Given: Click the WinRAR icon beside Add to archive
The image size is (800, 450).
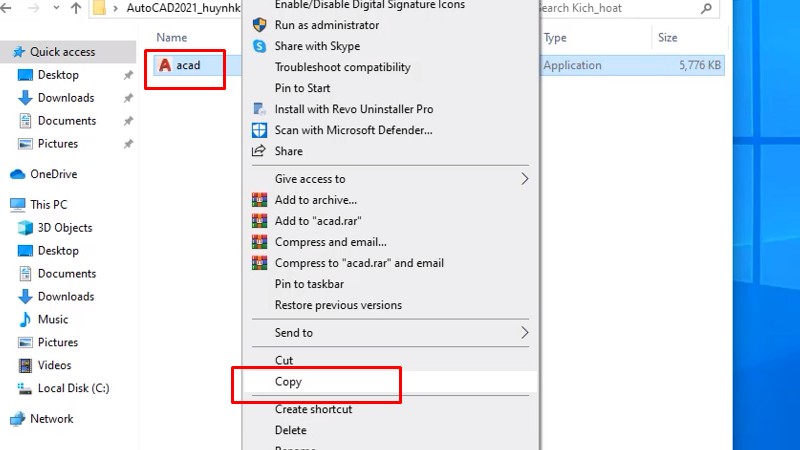Looking at the screenshot, I should [x=259, y=200].
